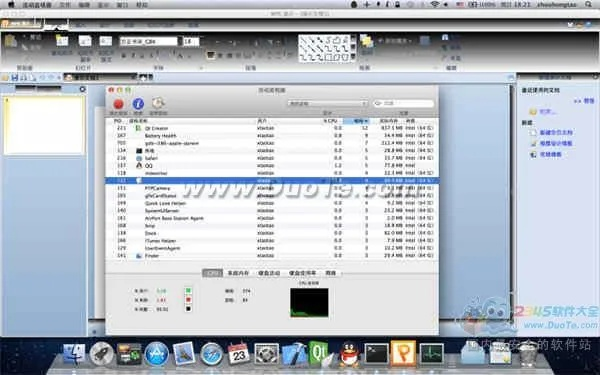Click the New Slide icon in the WPS ribbon
The width and height of the screenshot is (600, 375).
pos(62,41)
